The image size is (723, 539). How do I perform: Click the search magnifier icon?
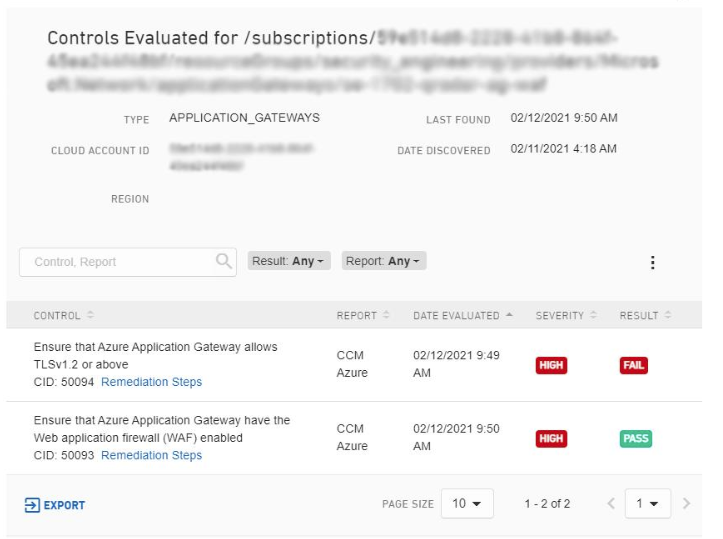[224, 262]
